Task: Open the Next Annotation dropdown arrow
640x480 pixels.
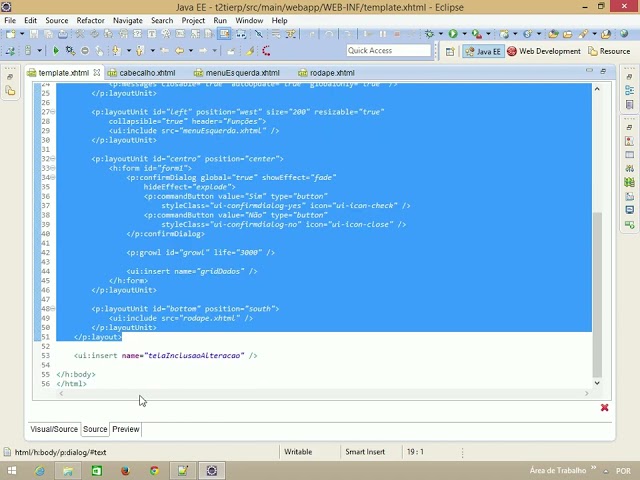Action: [129, 51]
